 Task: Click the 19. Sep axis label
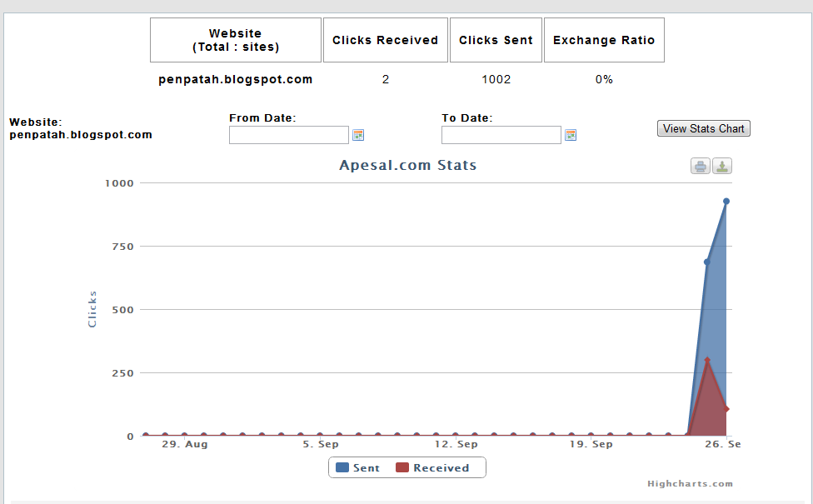tap(591, 444)
